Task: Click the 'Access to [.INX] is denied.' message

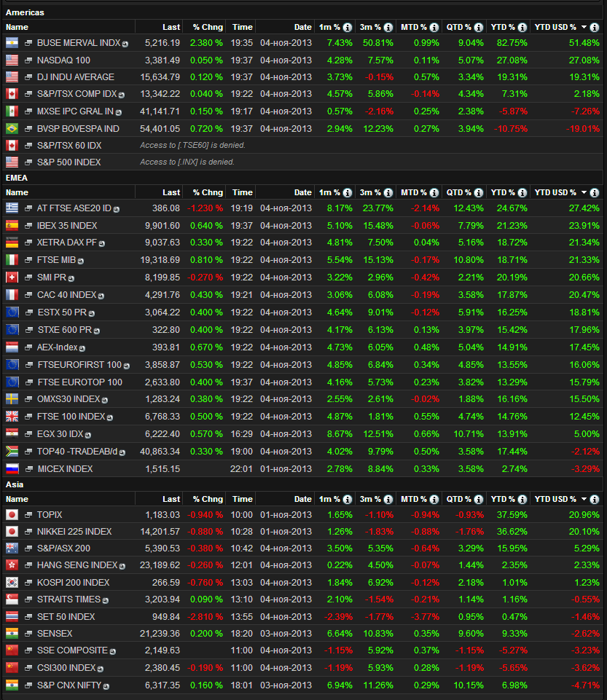Action: pos(187,162)
